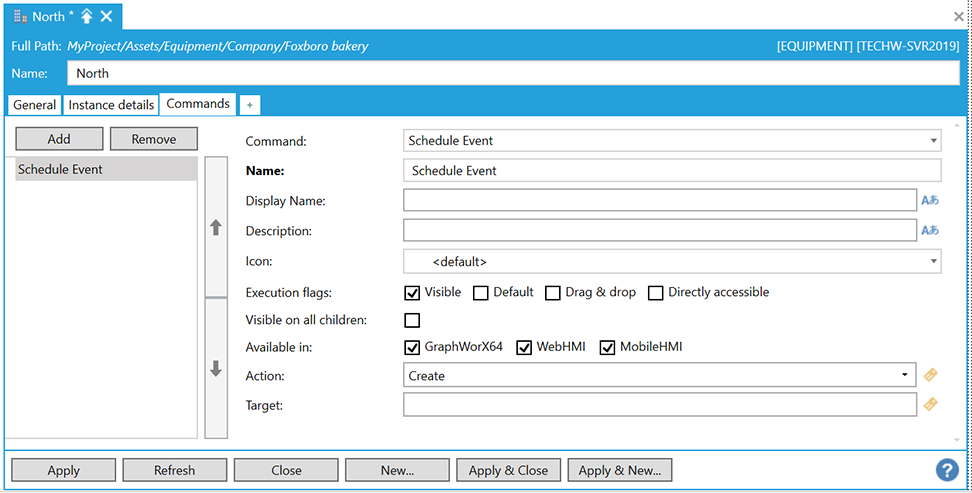Open the tag browser for Action

click(930, 375)
